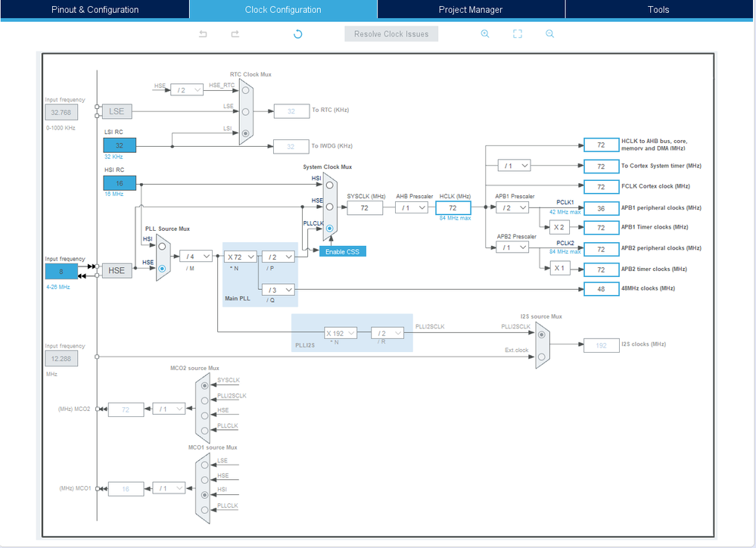The image size is (756, 548).
Task: Select HSE_RTC in RTC Clock Mux
Action: coord(246,90)
